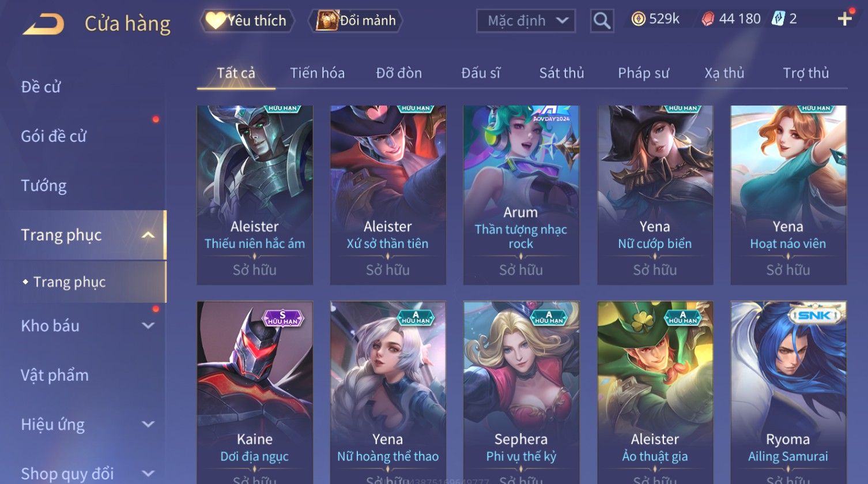Collapse the Trang phục sidebar section
868x484 pixels.
(x=148, y=235)
